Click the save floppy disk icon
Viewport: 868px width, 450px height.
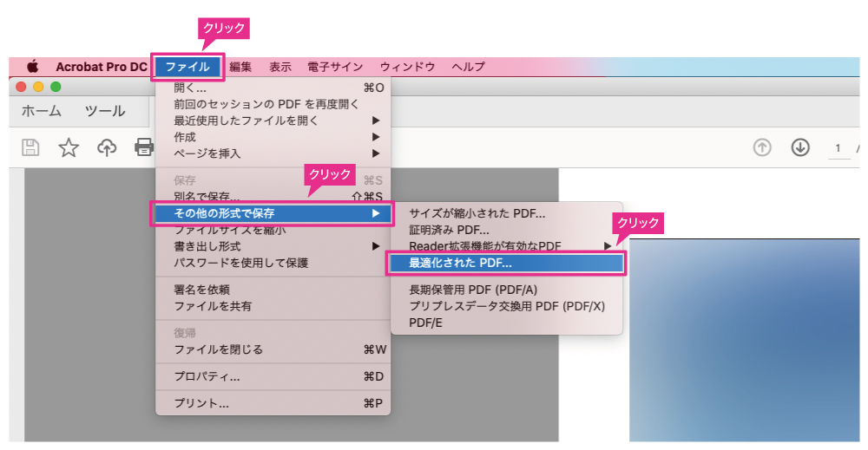(30, 147)
